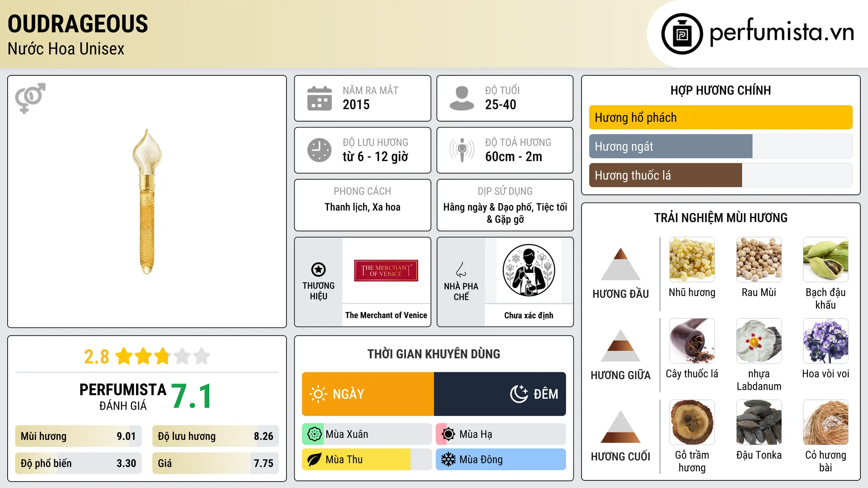
Task: Click the 2015 release year value
Action: (x=356, y=105)
